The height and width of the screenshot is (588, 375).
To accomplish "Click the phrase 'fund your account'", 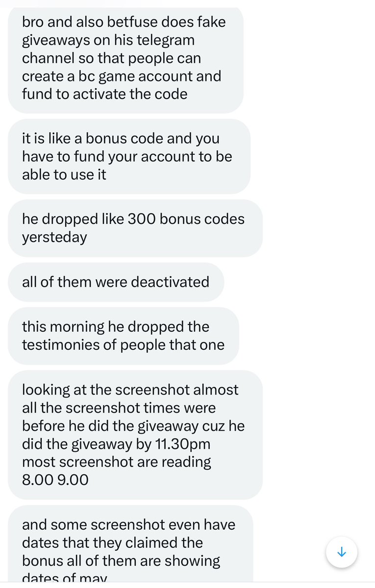I will pyautogui.click(x=136, y=157).
